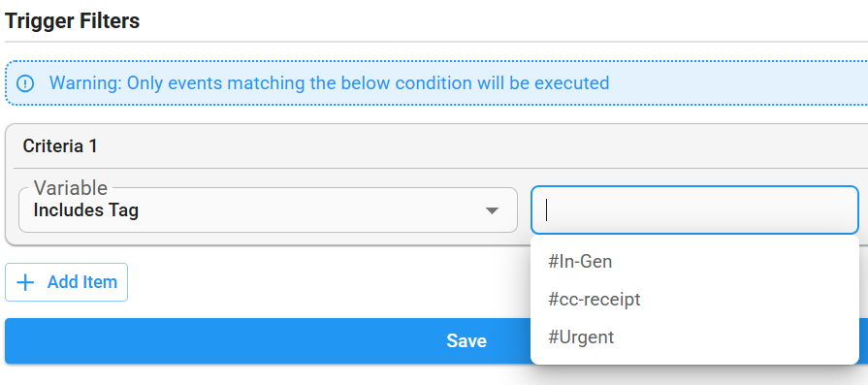Add a new criteria item
This screenshot has height=385, width=868.
(x=66, y=282)
